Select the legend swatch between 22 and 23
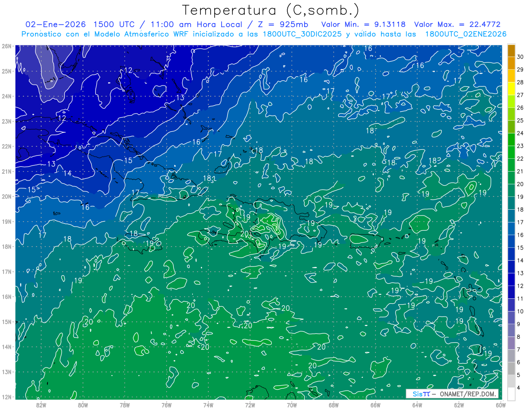Viewport: 532px width, 411px height. 511,152
